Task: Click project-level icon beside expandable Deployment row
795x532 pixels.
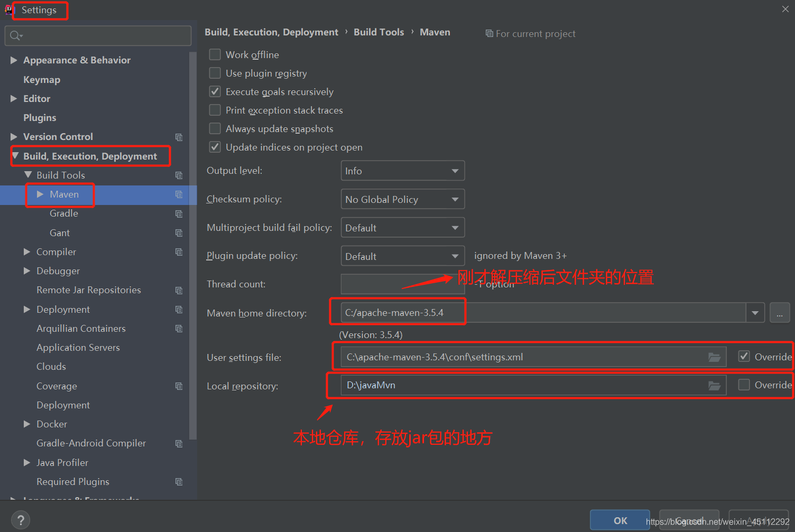Action: (179, 310)
